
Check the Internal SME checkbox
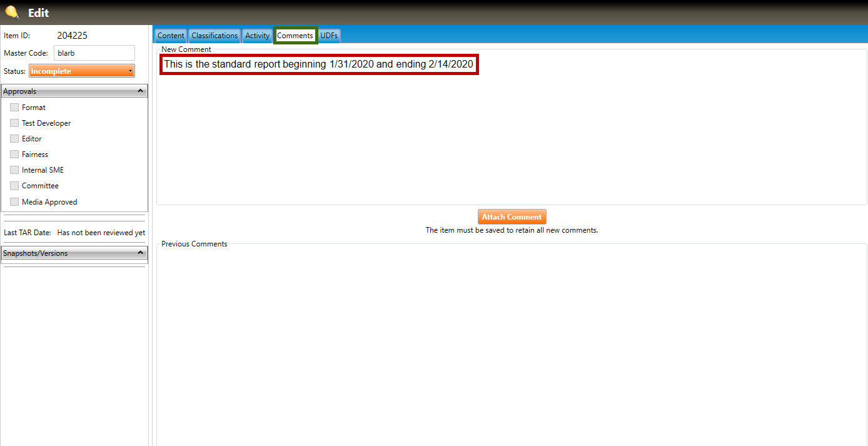(14, 170)
